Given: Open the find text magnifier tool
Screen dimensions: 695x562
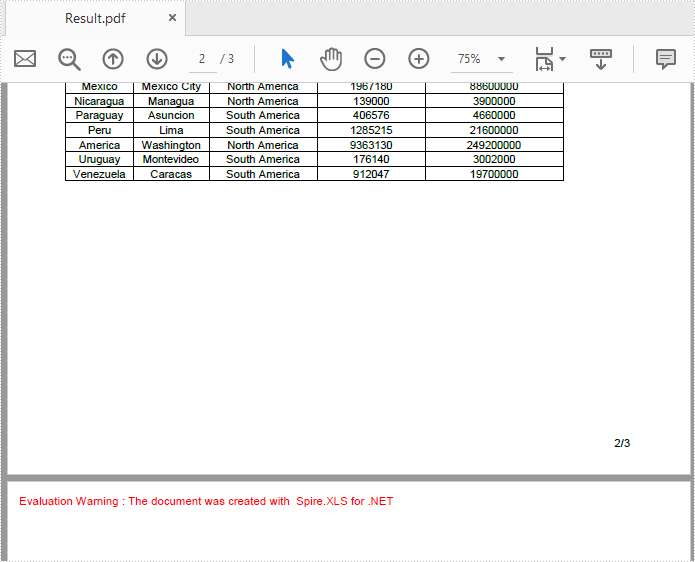Looking at the screenshot, I should (69, 59).
